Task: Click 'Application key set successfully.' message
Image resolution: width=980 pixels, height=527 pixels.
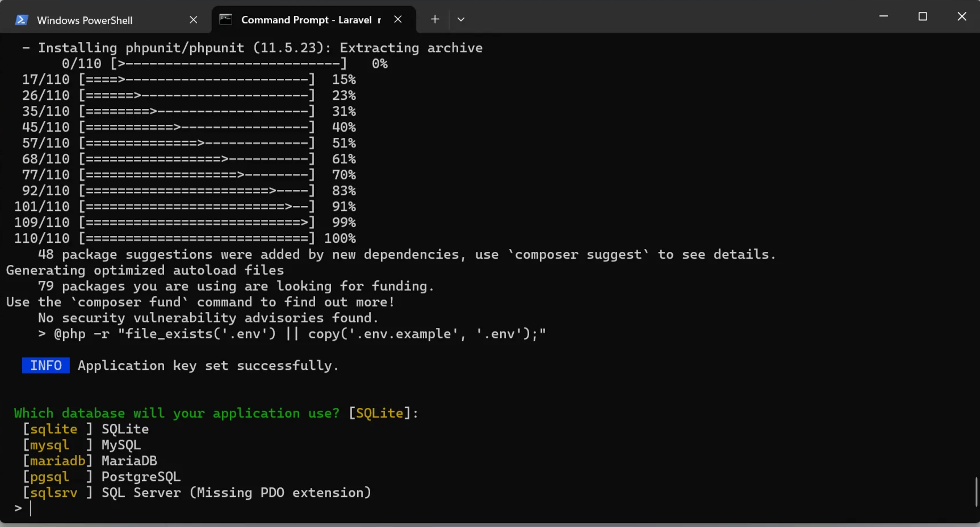Action: point(208,366)
